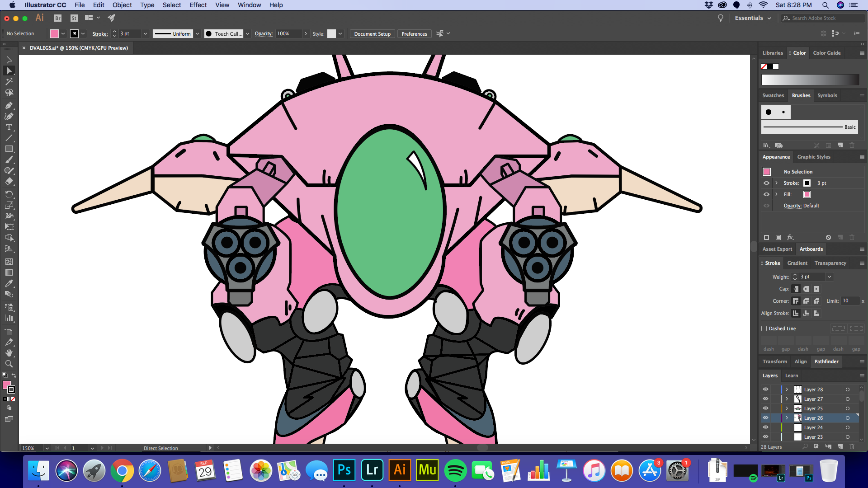Expand Layer 27 contents

787,399
